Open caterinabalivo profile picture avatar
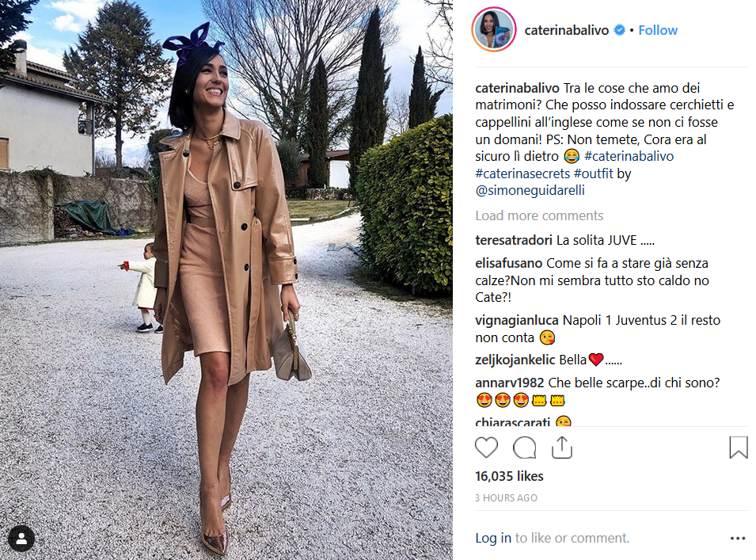 click(x=494, y=30)
